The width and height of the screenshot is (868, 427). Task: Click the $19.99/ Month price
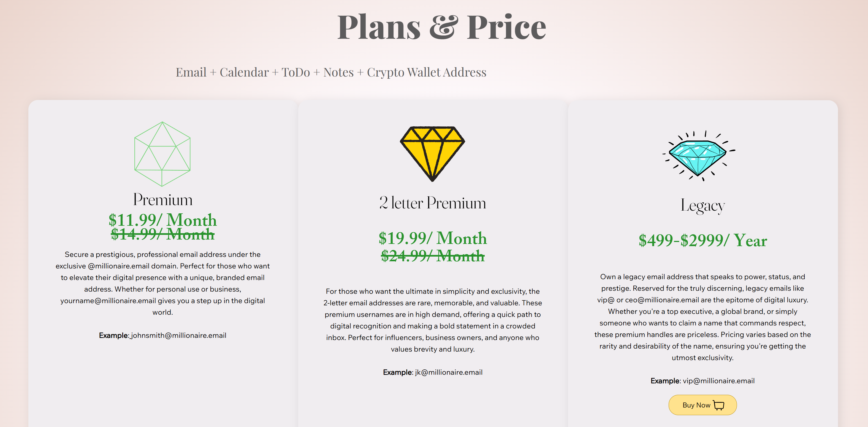[x=433, y=238]
